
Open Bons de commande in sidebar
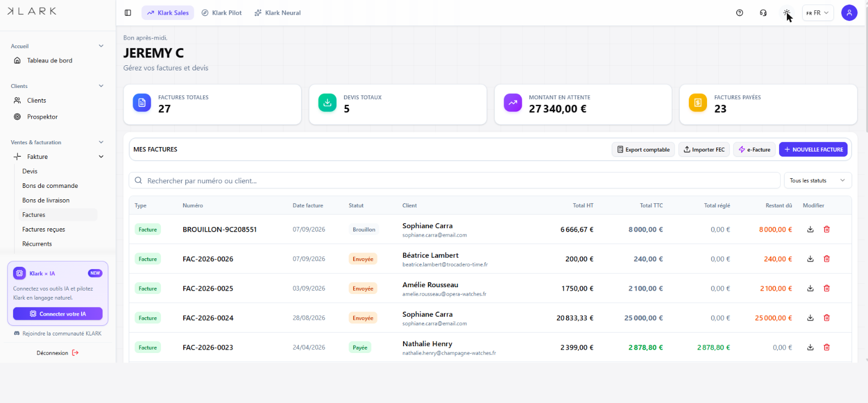click(x=50, y=186)
